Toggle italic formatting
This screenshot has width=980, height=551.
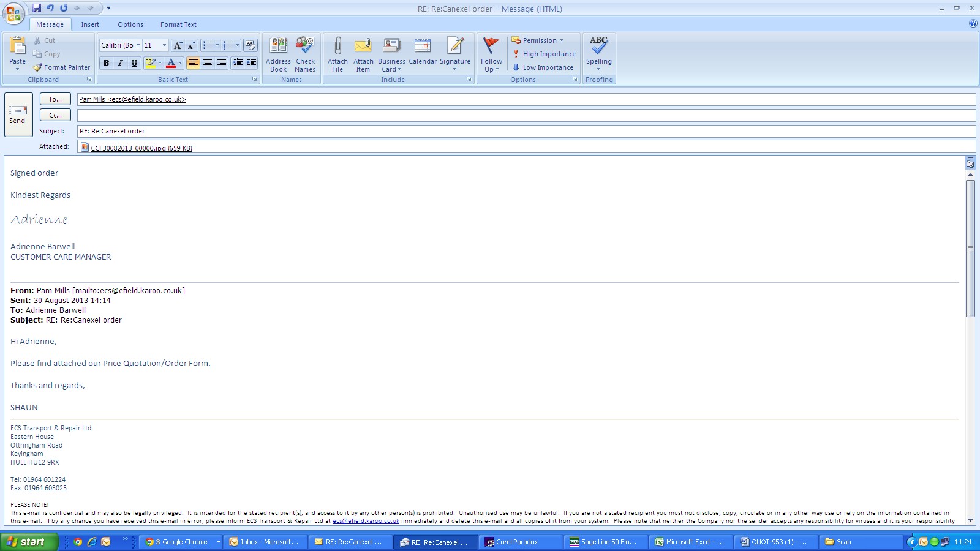tap(120, 63)
